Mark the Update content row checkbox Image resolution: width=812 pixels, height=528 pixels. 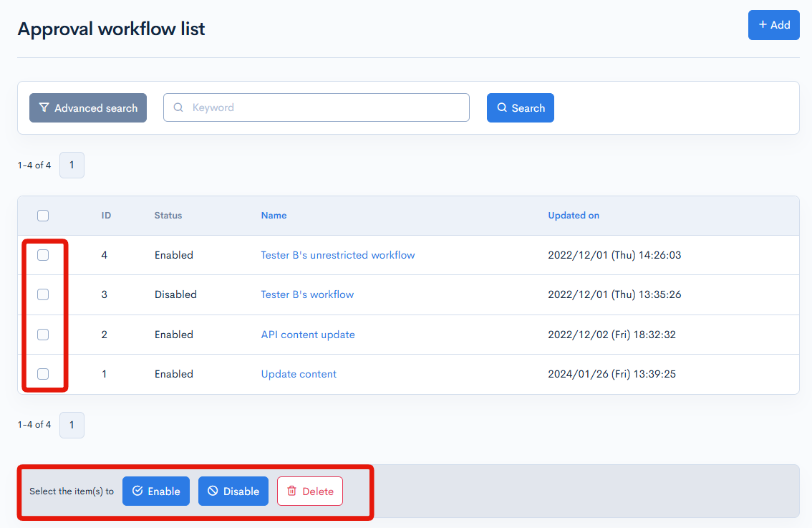pos(43,374)
